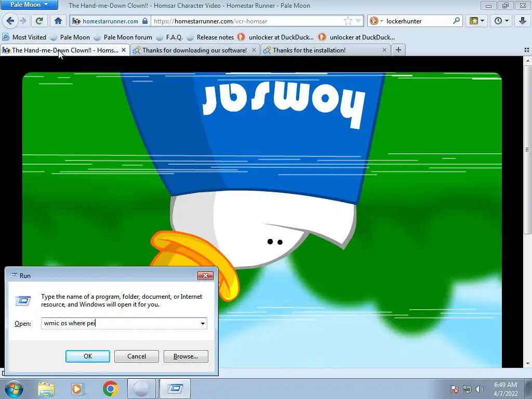Click the forward navigation arrow
The width and height of the screenshot is (532, 399).
[x=23, y=21]
